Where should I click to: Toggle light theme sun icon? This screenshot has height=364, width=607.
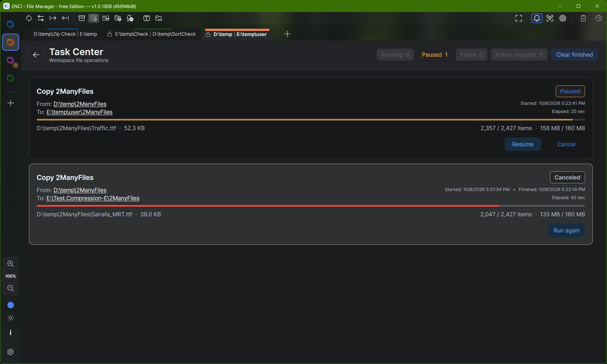pyautogui.click(x=11, y=318)
